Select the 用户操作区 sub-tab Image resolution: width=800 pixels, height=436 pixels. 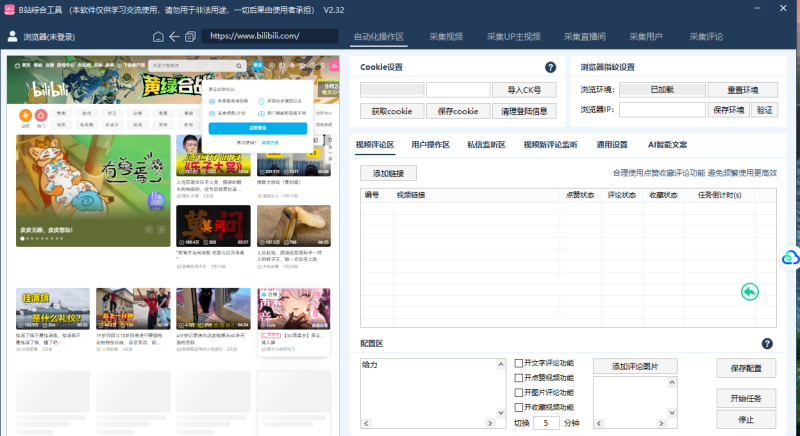[431, 145]
